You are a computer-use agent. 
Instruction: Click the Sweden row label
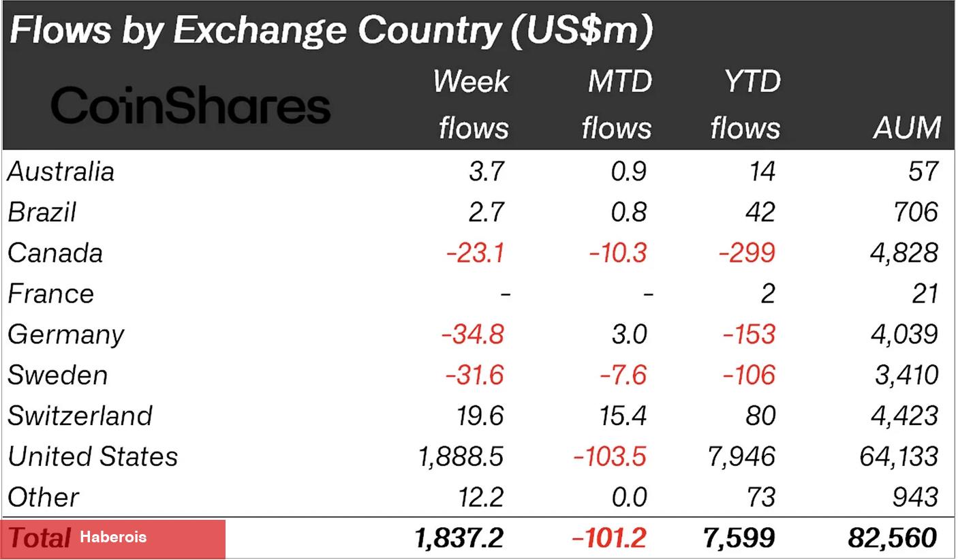(x=57, y=375)
